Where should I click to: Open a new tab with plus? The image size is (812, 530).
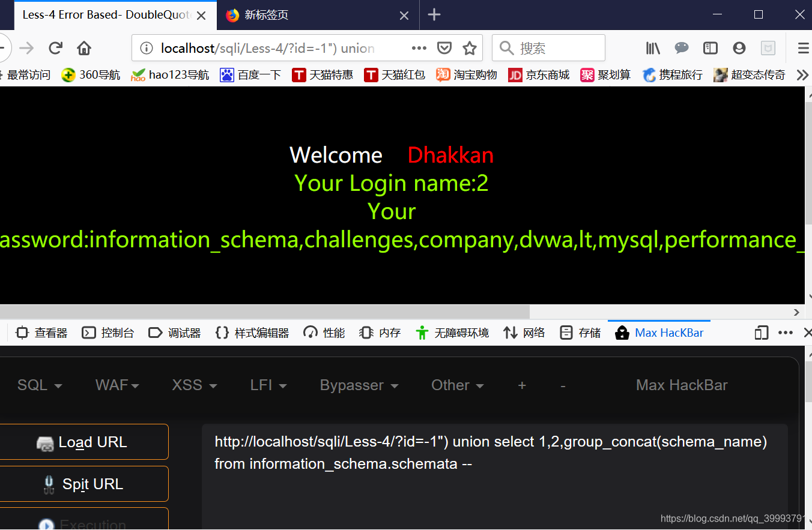[434, 15]
